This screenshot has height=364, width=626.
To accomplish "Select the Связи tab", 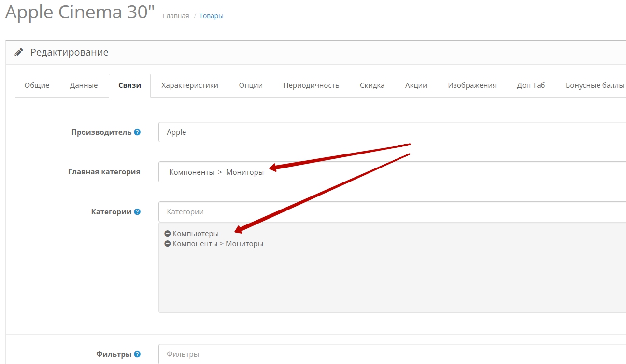I will [130, 85].
